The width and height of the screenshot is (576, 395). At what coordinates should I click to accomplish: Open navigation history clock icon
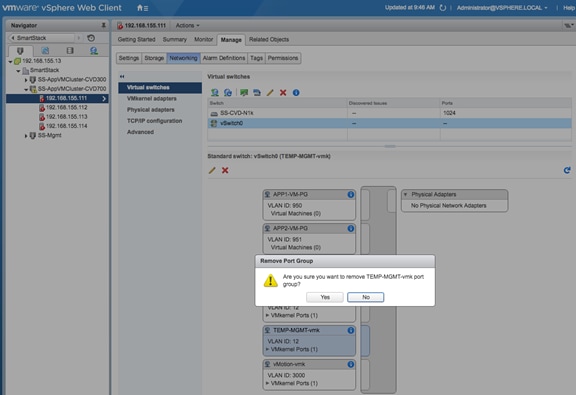tap(91, 38)
